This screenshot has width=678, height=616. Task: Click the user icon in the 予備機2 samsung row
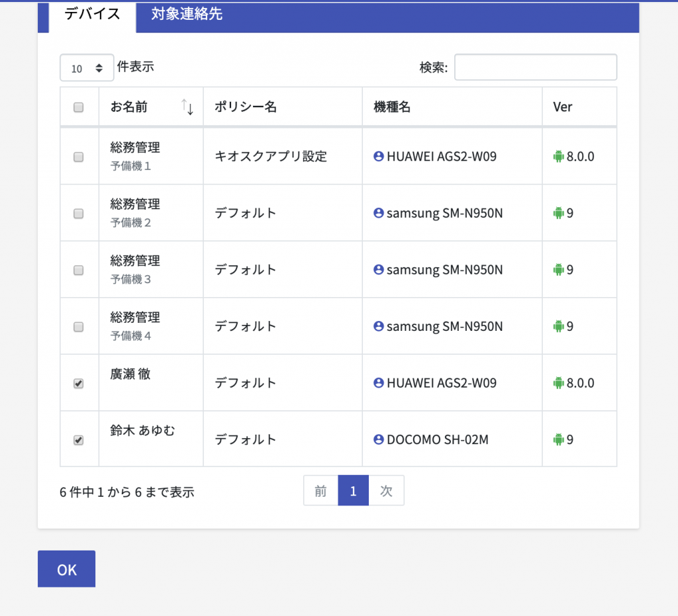[x=379, y=213]
